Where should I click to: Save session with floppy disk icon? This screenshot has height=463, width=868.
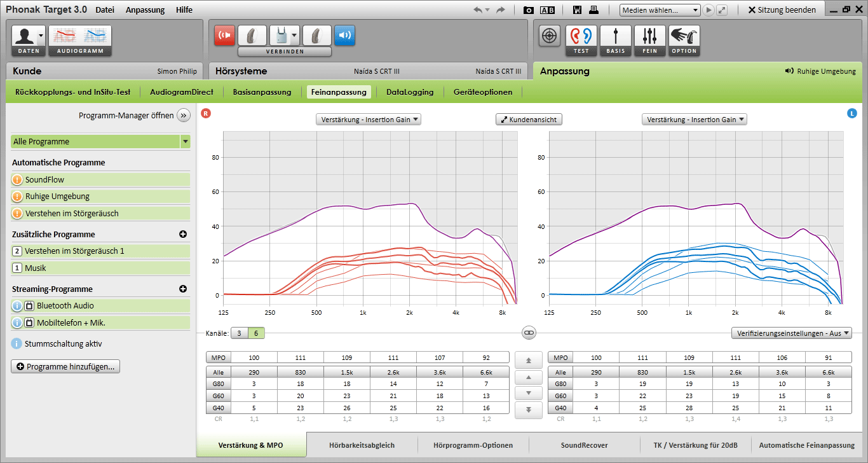tap(577, 10)
